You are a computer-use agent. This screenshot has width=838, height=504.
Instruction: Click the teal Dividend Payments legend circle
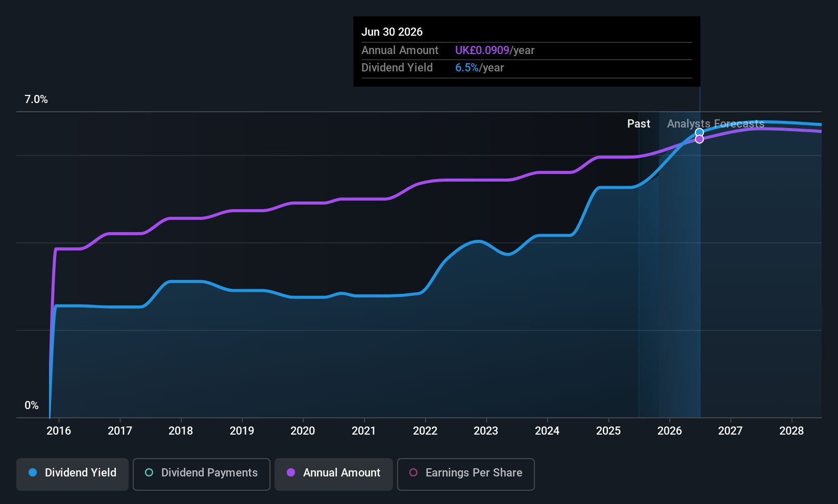tap(149, 473)
